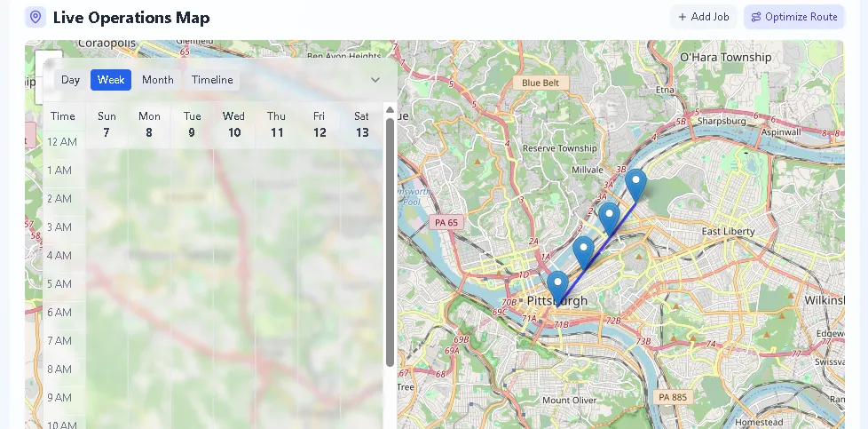
Task: Click the blue route line between markers
Action: click(596, 255)
